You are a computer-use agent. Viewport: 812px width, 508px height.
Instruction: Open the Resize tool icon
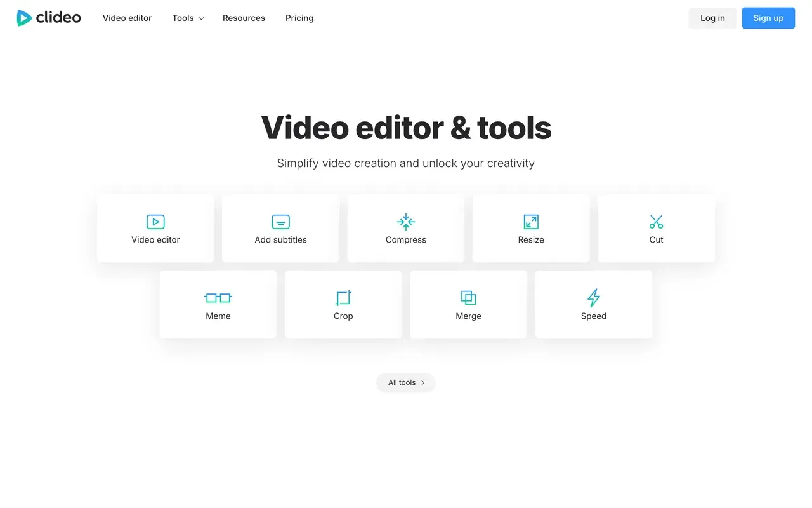[x=531, y=222]
